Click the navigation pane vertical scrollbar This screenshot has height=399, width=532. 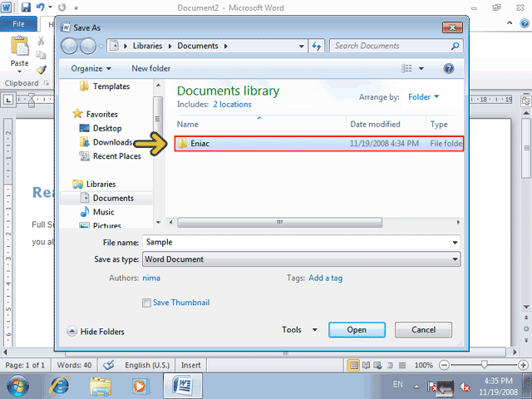point(158,119)
